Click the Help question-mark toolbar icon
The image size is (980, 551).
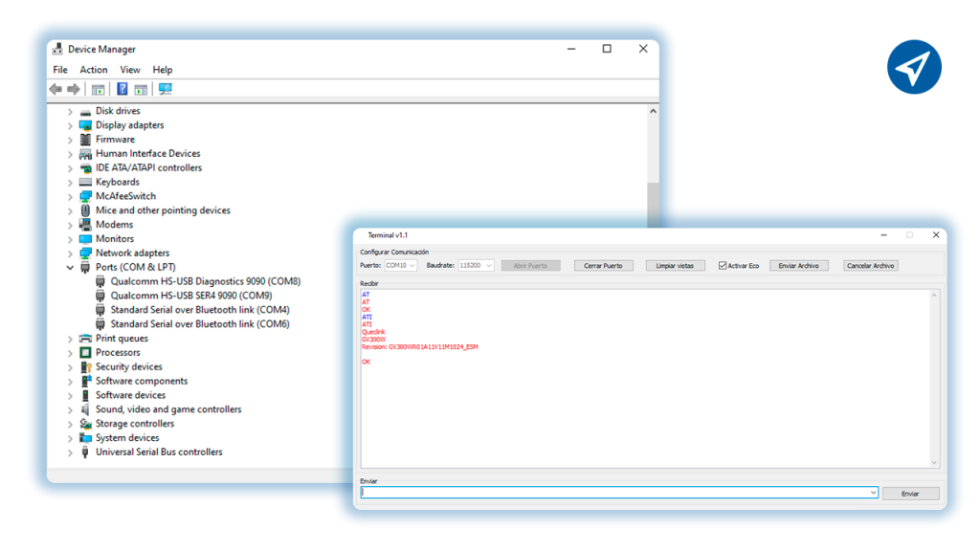click(122, 89)
